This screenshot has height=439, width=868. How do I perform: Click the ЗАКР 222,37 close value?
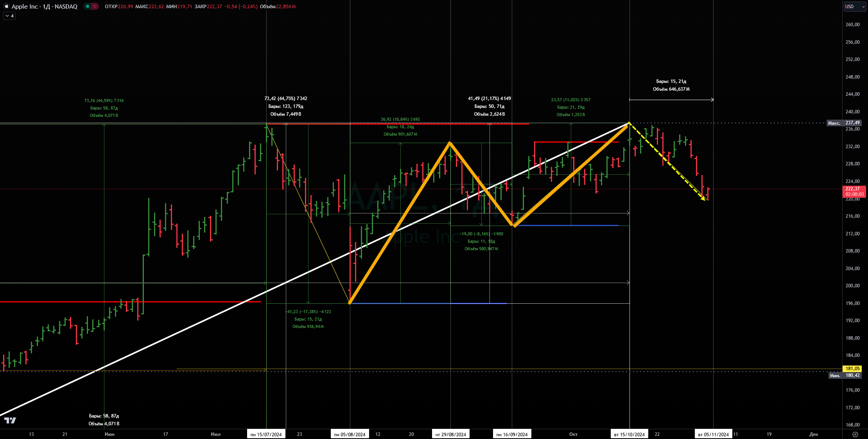click(x=208, y=6)
